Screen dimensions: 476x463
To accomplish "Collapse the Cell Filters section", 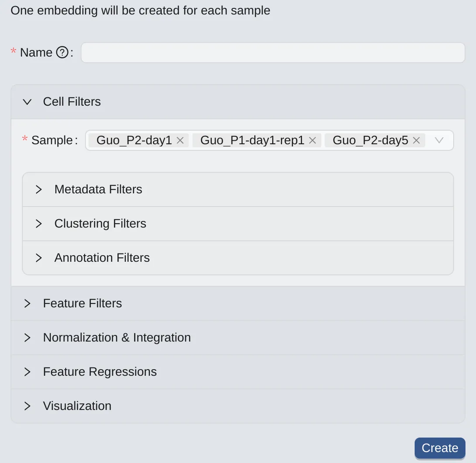I will tap(72, 102).
